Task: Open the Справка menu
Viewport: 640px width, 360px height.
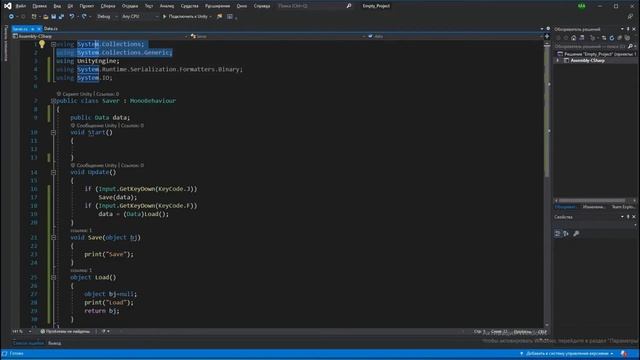Action: pyautogui.click(x=262, y=6)
